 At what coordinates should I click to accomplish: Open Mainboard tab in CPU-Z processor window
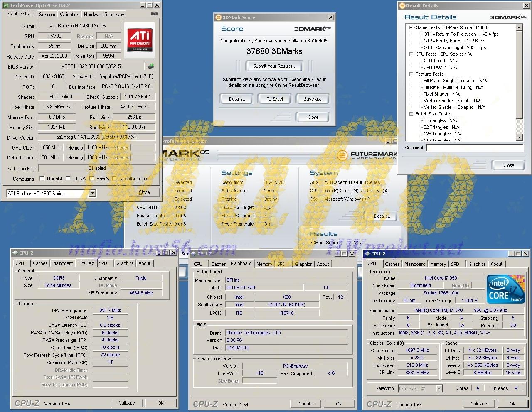415,264
